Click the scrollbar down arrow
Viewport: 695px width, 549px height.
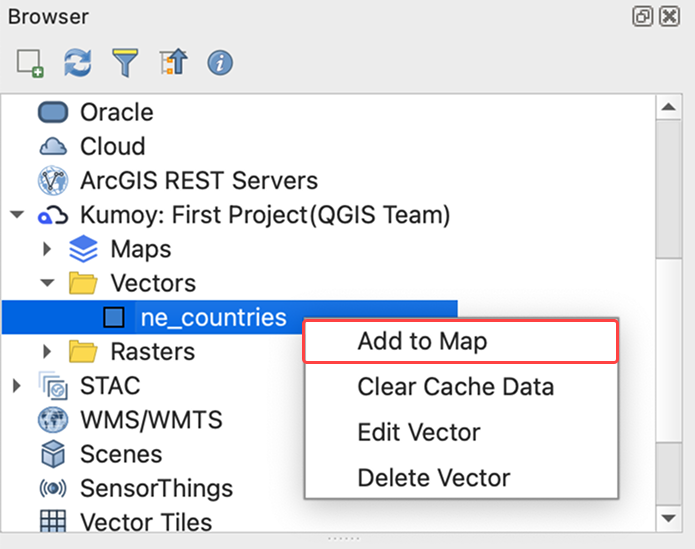coord(668,518)
